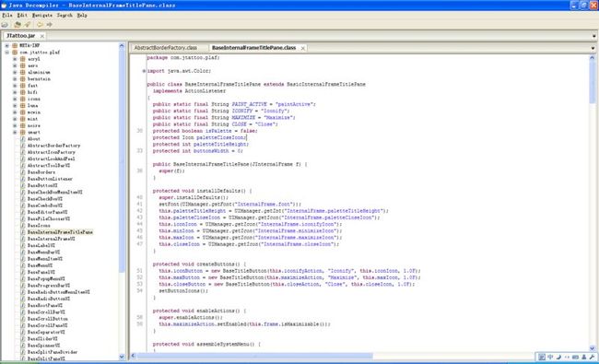Image resolution: width=599 pixels, height=364 pixels.
Task: Click the com.jtattoo.plaf package icon
Action: 15,52
